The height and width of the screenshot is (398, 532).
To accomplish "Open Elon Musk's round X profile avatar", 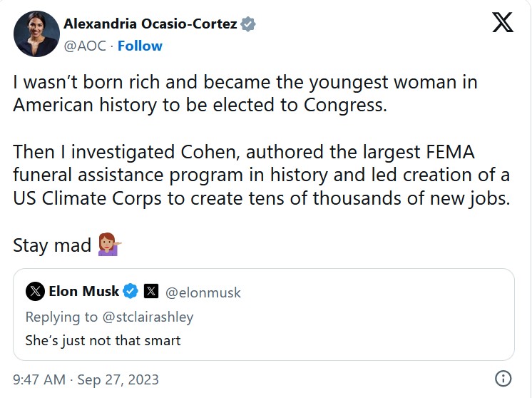I will click(35, 292).
